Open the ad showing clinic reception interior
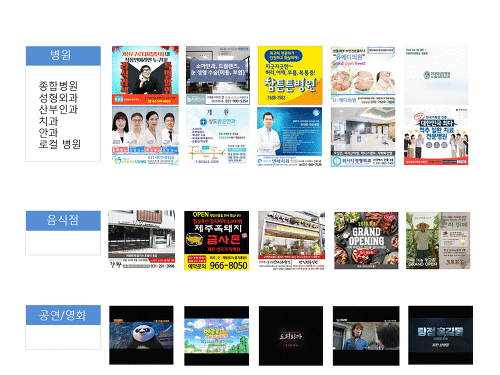500x375 pixels. (x=363, y=137)
